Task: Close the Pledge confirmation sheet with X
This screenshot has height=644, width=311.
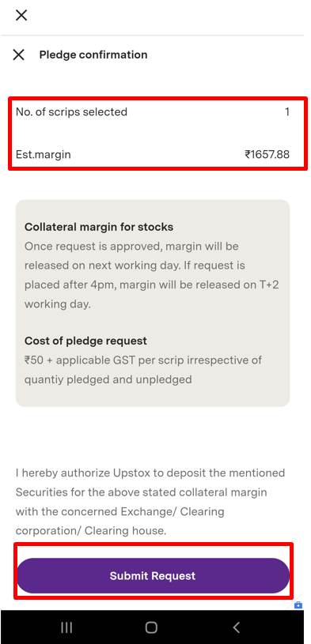Action: (x=18, y=55)
